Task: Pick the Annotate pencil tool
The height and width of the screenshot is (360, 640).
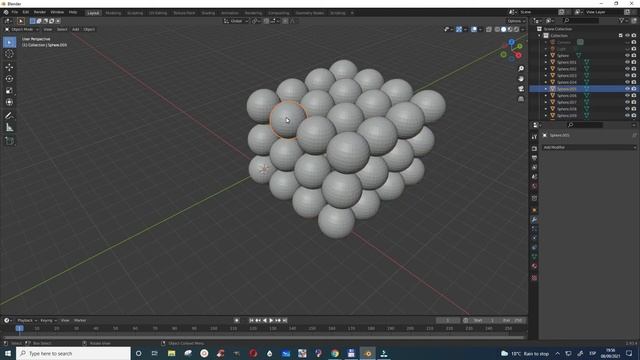Action: pyautogui.click(x=9, y=116)
